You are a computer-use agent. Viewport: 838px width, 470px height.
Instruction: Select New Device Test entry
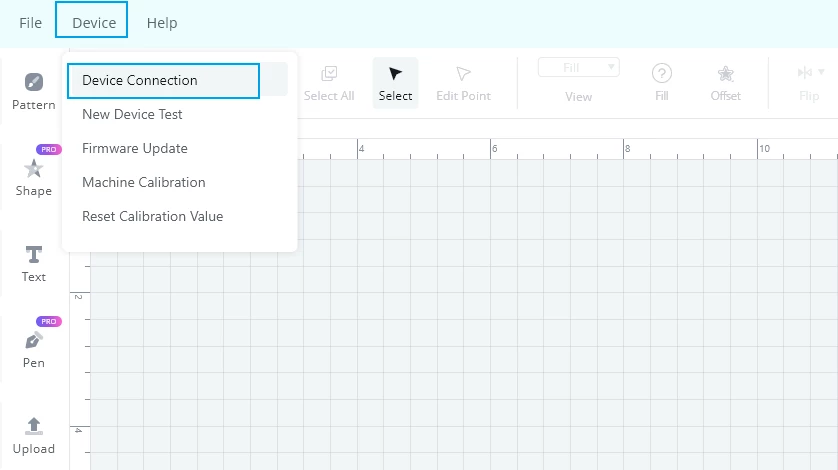(132, 114)
